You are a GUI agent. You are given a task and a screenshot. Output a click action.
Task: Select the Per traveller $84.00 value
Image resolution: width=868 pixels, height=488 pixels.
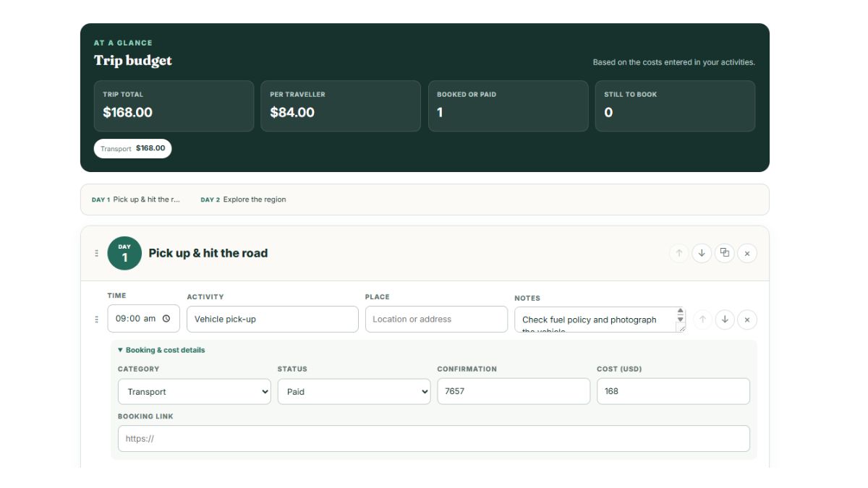[x=292, y=112]
